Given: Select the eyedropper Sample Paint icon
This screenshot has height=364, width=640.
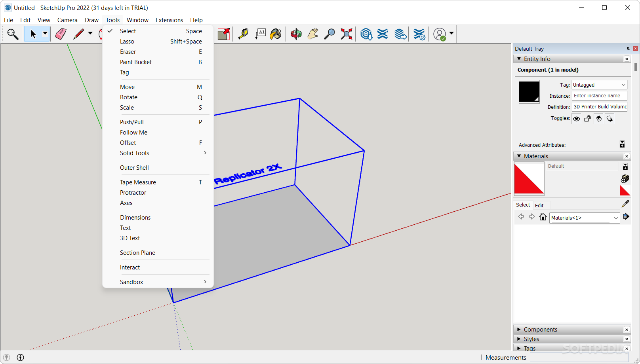Looking at the screenshot, I should [625, 204].
